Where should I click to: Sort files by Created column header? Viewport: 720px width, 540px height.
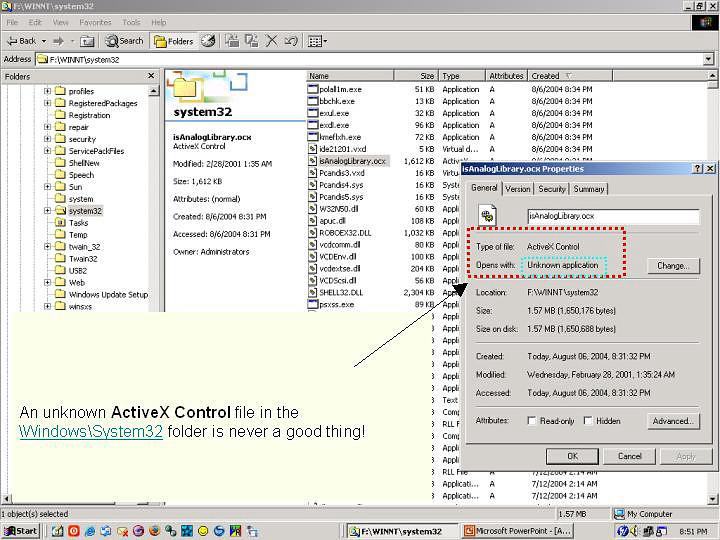pyautogui.click(x=571, y=76)
